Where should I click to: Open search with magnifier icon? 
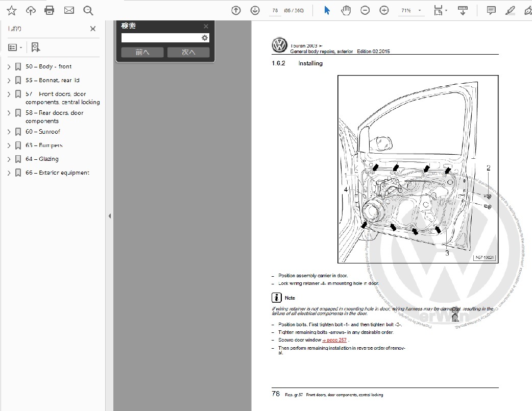pos(88,10)
